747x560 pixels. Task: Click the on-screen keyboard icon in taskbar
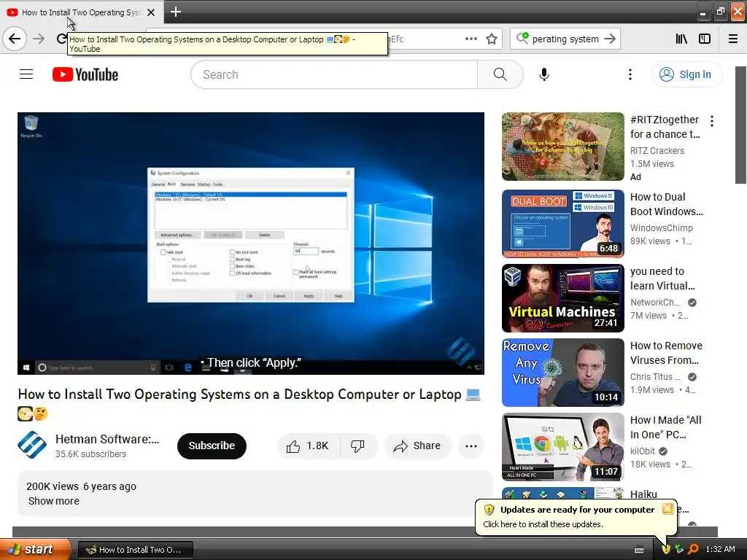639,550
